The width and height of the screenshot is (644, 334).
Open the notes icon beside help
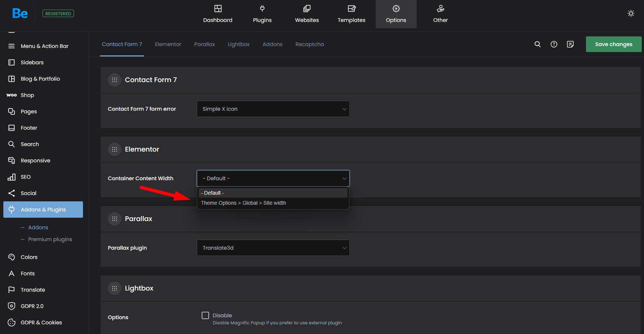click(570, 44)
